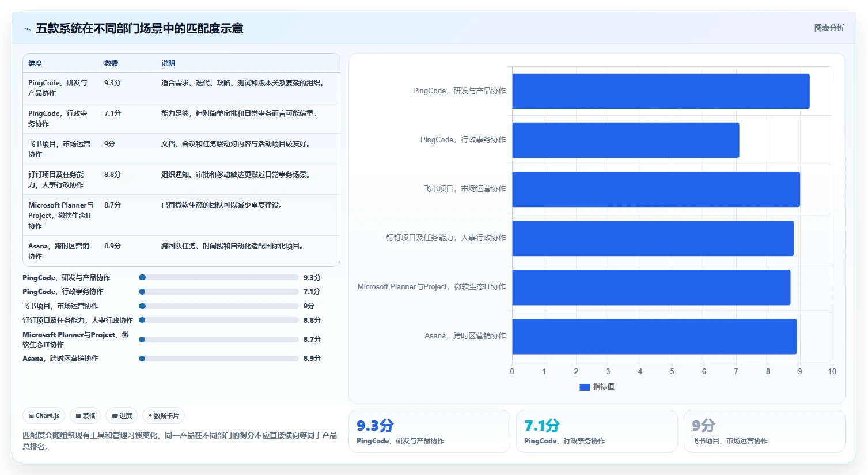Click chart bar for PingCode，行政事务协作
868x475 pixels.
pyautogui.click(x=626, y=140)
